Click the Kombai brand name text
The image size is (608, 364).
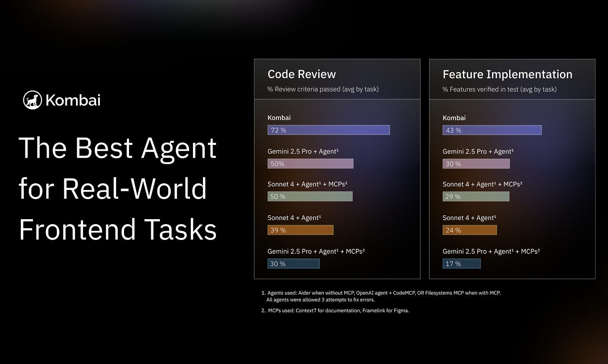click(x=73, y=100)
